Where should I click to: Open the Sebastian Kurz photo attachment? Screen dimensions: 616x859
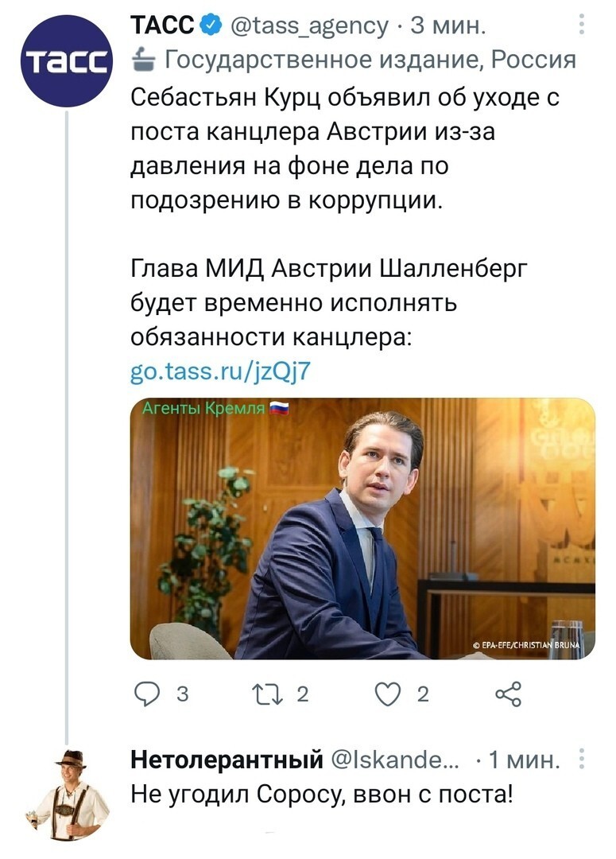point(362,529)
